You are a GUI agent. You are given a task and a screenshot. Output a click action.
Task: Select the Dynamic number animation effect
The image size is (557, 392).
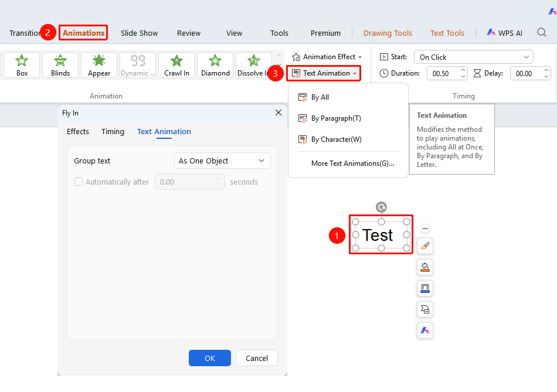click(138, 65)
